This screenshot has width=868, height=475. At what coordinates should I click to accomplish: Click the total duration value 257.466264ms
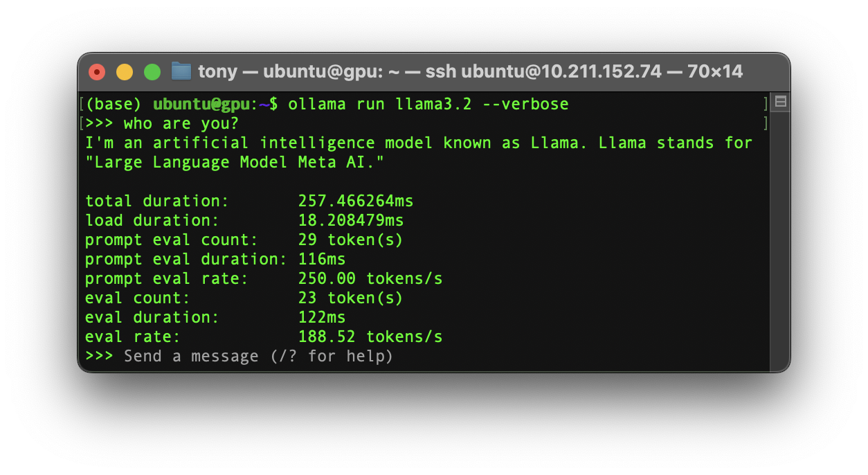(x=356, y=201)
